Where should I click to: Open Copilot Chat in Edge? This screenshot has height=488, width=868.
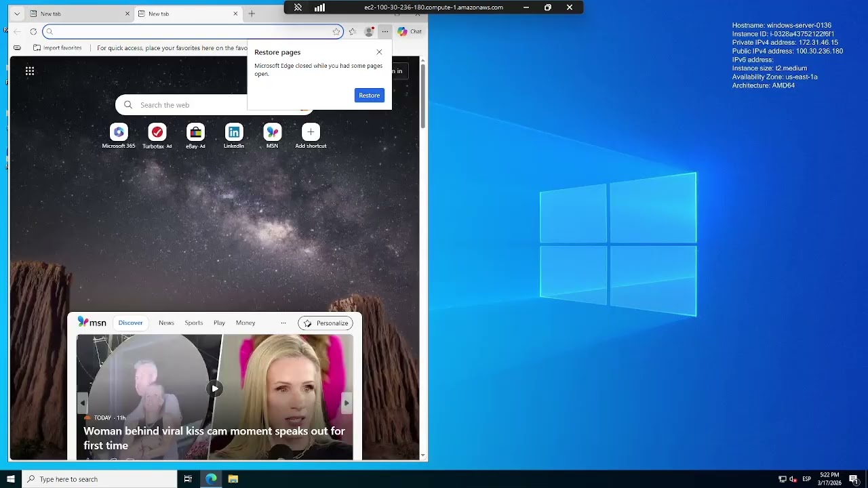(x=410, y=31)
